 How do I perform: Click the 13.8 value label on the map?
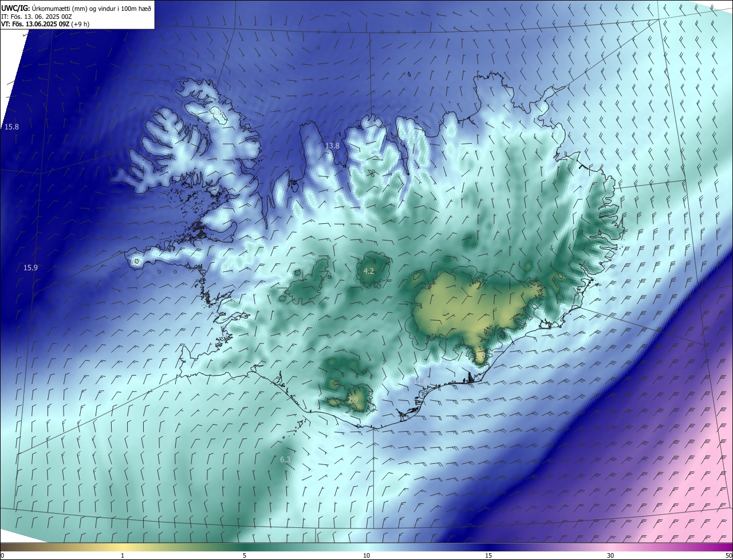coord(332,146)
